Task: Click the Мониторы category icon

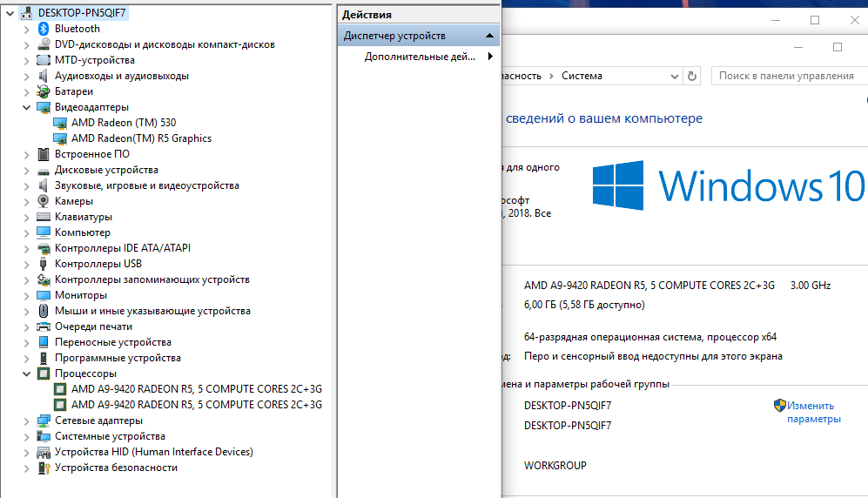Action: 44,295
